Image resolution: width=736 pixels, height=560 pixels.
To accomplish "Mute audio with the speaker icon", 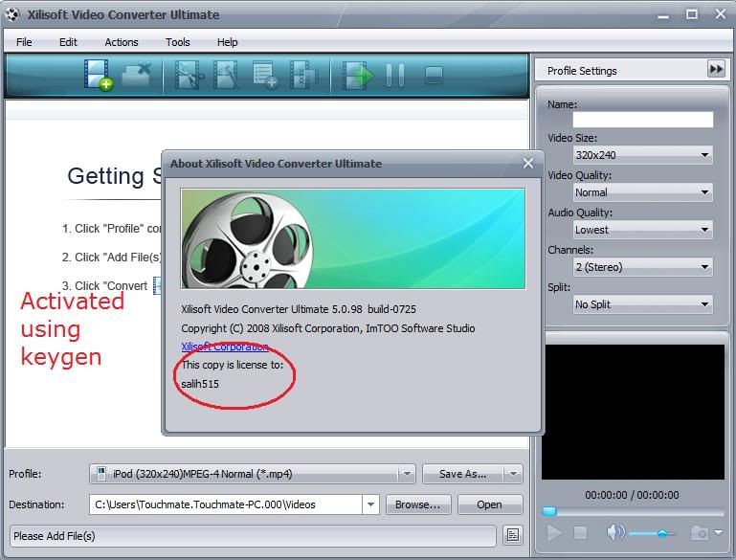I will coord(614,533).
